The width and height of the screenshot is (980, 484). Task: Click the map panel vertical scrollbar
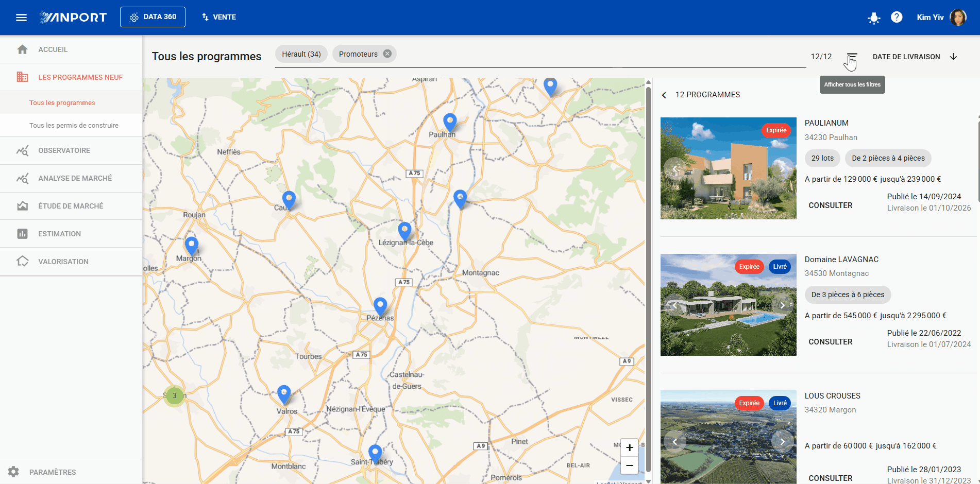(649, 281)
